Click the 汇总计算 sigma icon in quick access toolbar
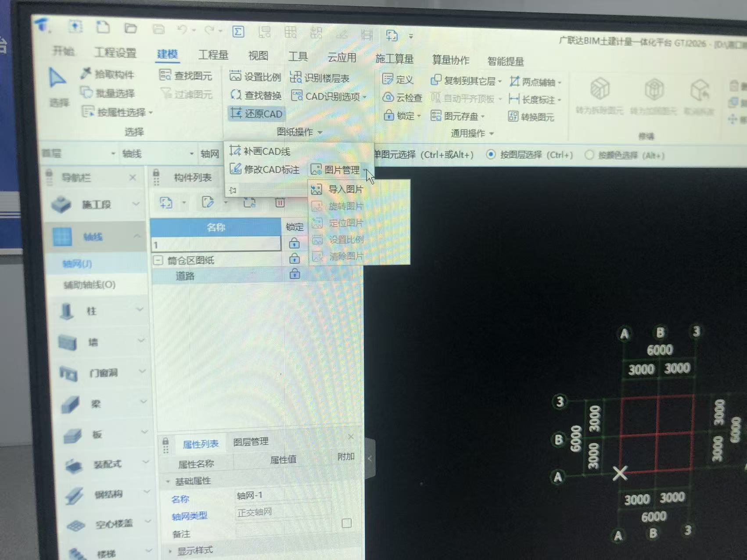 238,32
